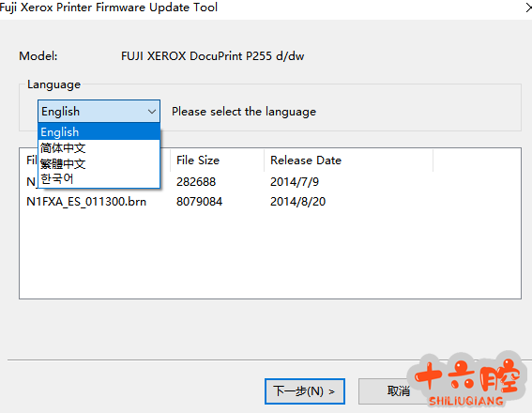532x413 pixels.
Task: Select English in the language dropdown list
Action: tap(99, 131)
